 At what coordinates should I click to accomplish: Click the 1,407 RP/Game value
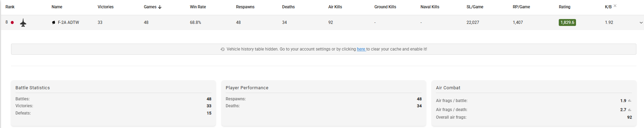click(x=518, y=22)
